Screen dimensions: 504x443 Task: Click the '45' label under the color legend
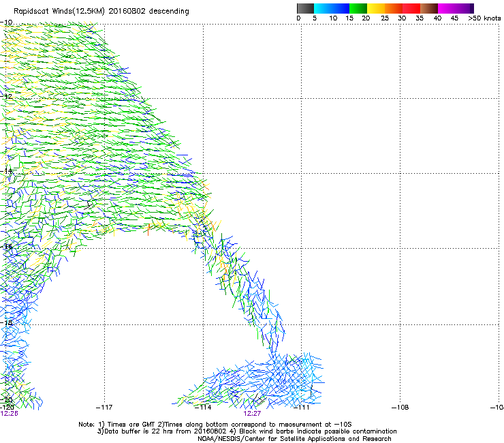point(454,18)
